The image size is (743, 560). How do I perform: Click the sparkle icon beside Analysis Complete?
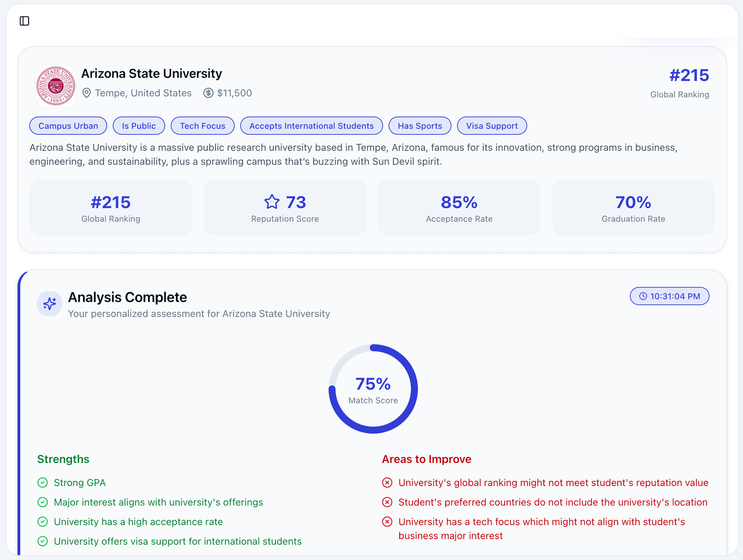tap(50, 304)
